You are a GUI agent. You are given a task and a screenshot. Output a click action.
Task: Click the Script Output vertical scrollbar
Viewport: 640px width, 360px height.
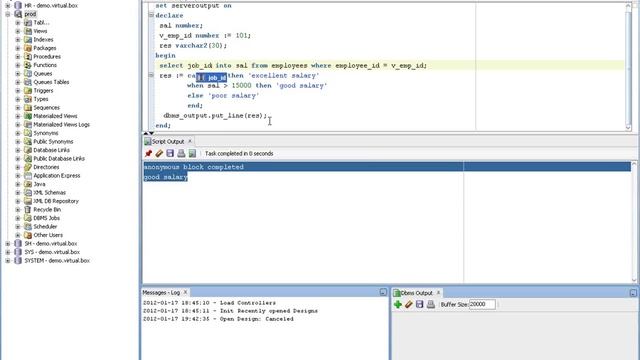pos(634,222)
